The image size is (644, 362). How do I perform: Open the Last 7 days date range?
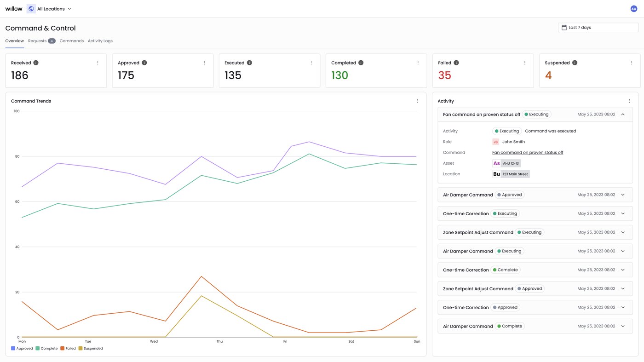[598, 28]
